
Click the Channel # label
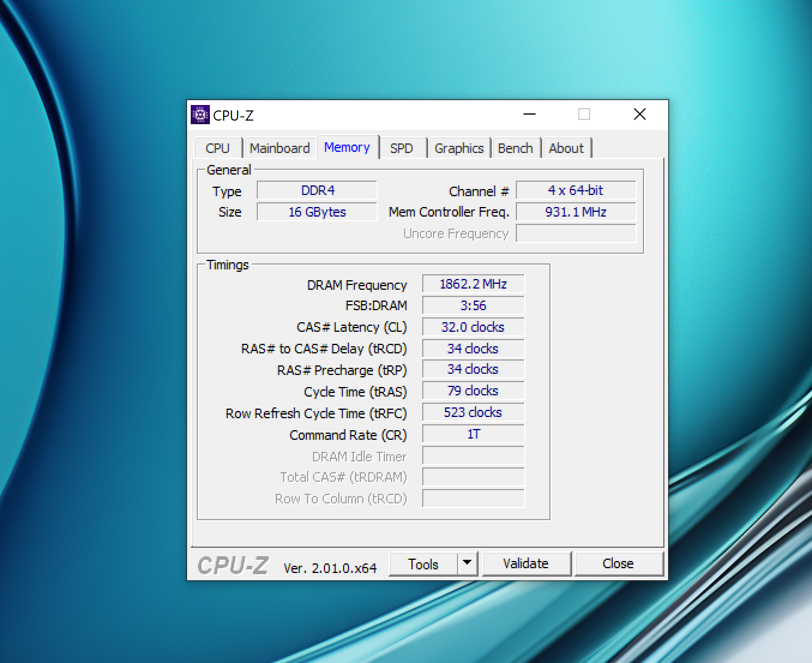point(479,191)
